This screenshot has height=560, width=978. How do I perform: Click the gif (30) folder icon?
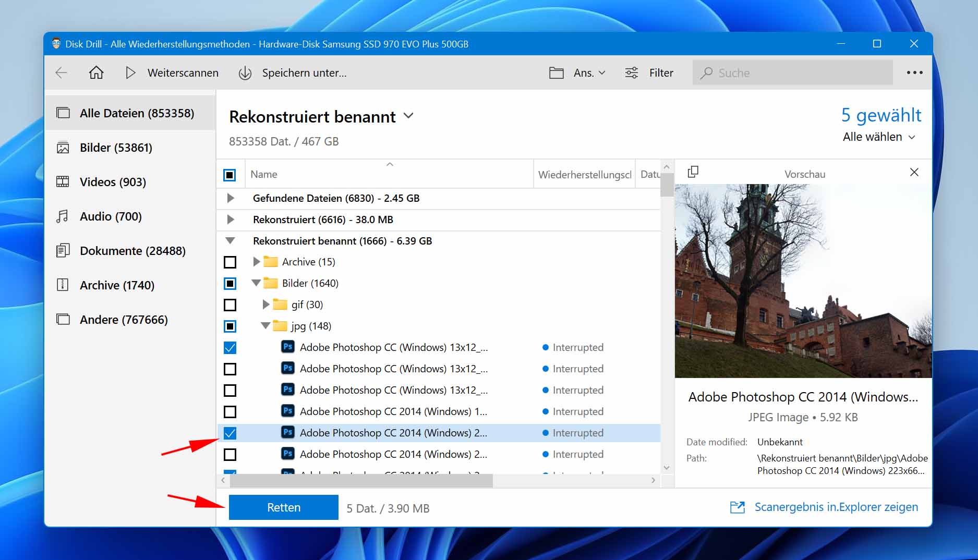[280, 304]
